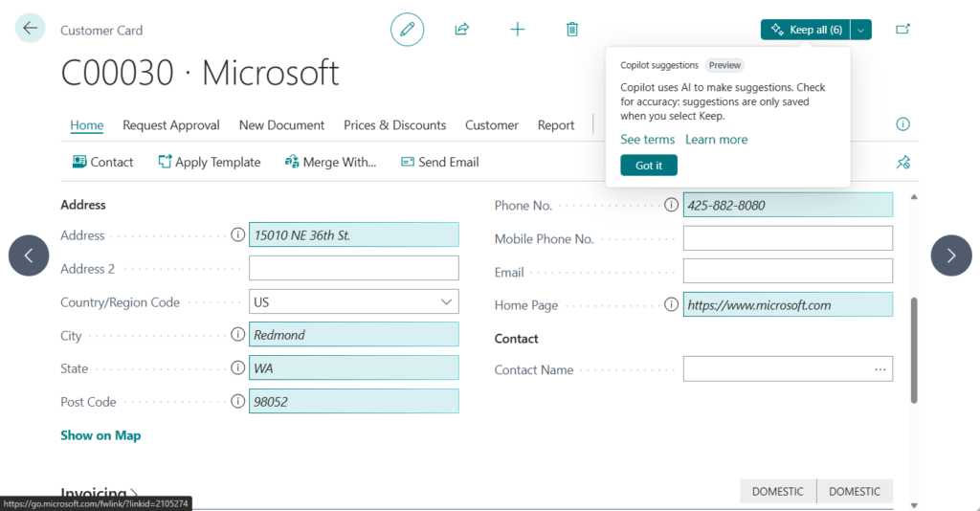This screenshot has width=980, height=511.
Task: Click the trash delete icon
Action: tap(572, 30)
